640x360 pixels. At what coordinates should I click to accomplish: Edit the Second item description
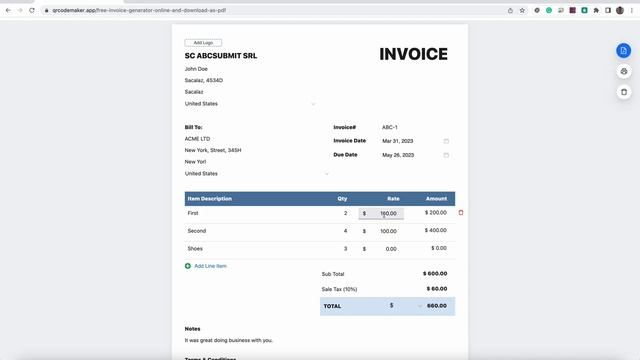click(197, 231)
